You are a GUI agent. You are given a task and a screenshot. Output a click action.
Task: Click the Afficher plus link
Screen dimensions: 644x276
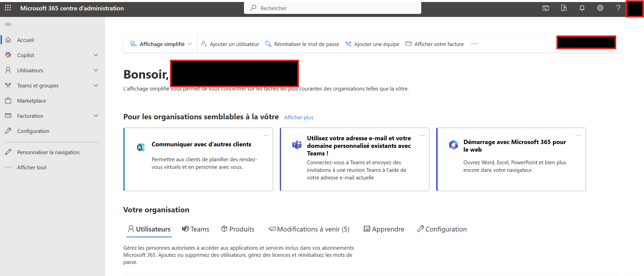tap(299, 117)
